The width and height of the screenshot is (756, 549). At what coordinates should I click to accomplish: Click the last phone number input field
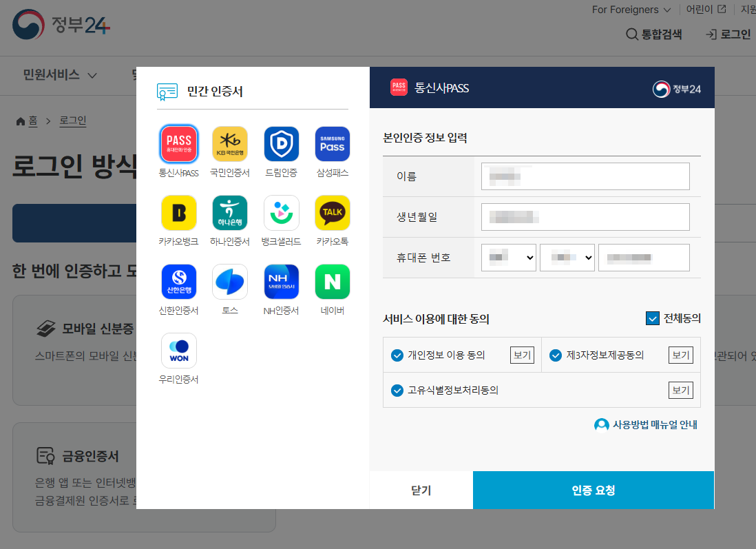coord(644,258)
